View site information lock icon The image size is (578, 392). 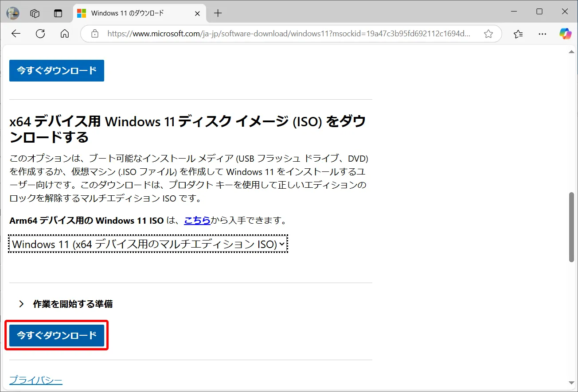point(94,34)
